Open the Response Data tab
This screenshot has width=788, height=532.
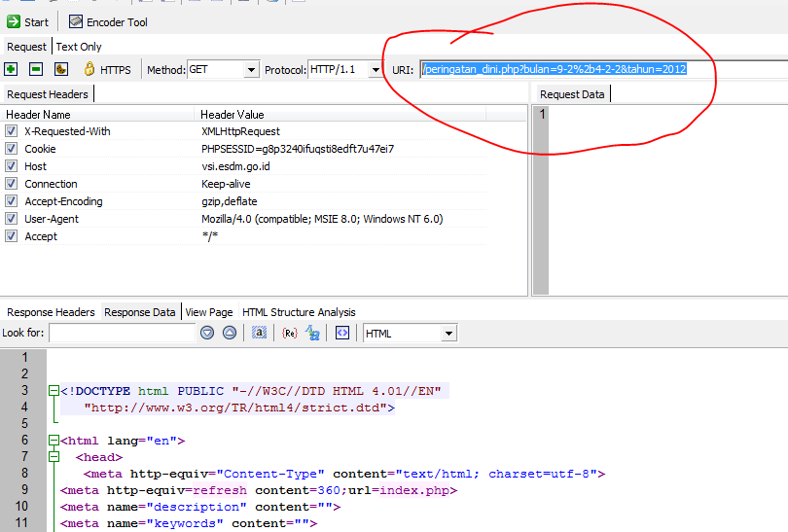click(x=140, y=312)
